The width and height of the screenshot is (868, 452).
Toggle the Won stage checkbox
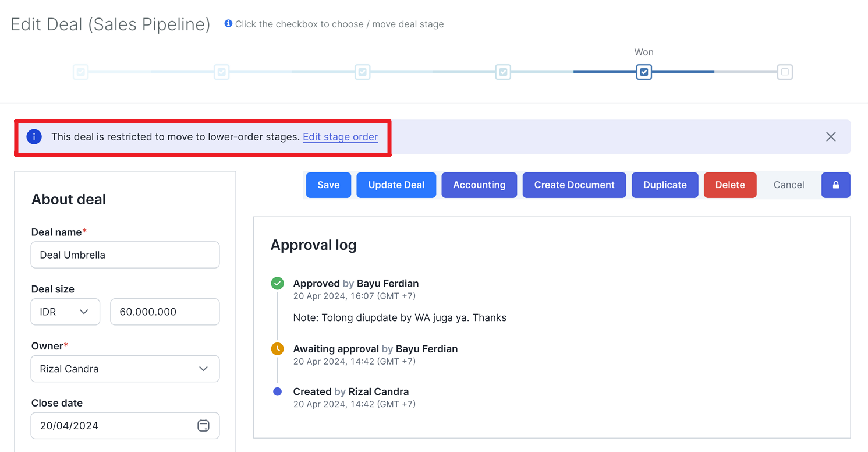(644, 72)
